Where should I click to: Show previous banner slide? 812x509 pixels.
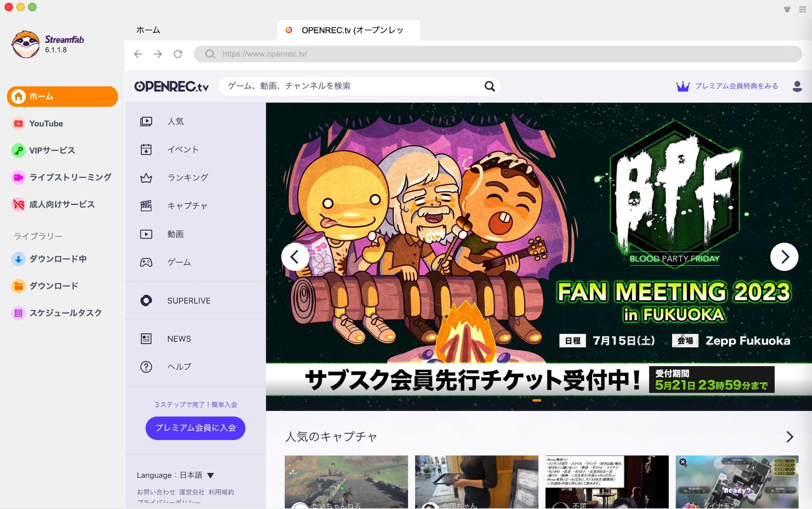pos(295,257)
